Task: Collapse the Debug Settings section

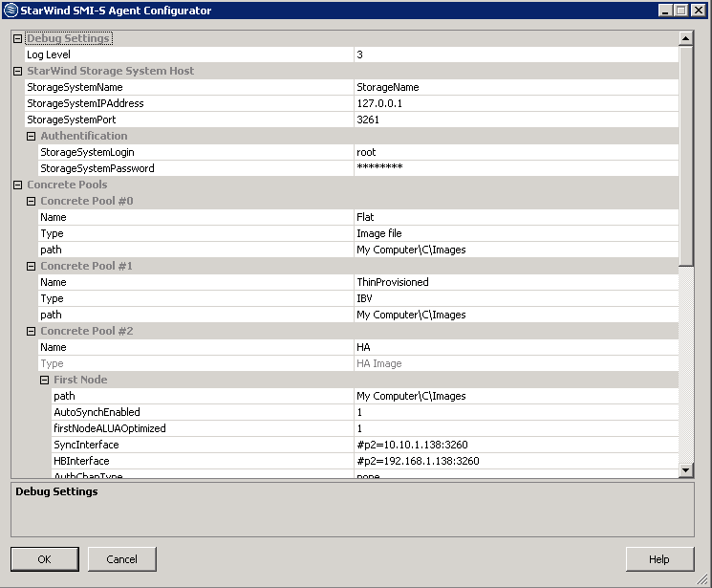Action: click(x=17, y=38)
